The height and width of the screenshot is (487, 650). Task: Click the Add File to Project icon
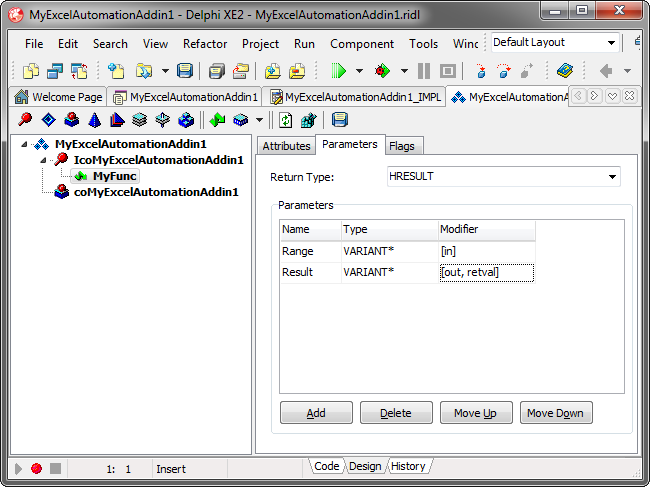coord(116,71)
